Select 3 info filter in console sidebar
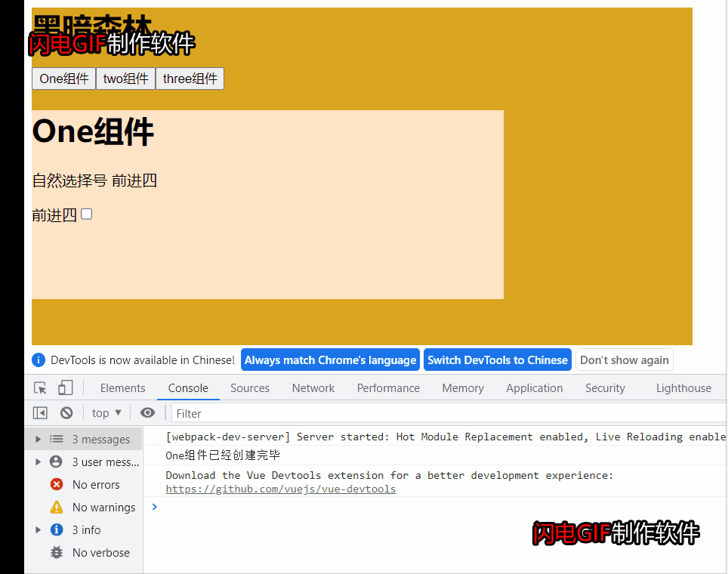728x574 pixels. click(x=86, y=529)
